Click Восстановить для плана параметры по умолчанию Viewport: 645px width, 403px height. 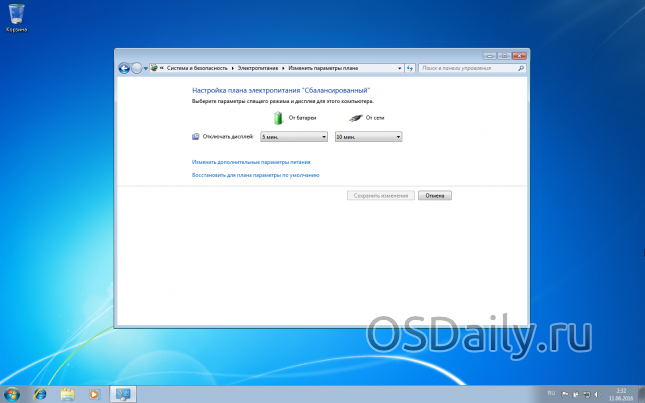pyautogui.click(x=255, y=175)
